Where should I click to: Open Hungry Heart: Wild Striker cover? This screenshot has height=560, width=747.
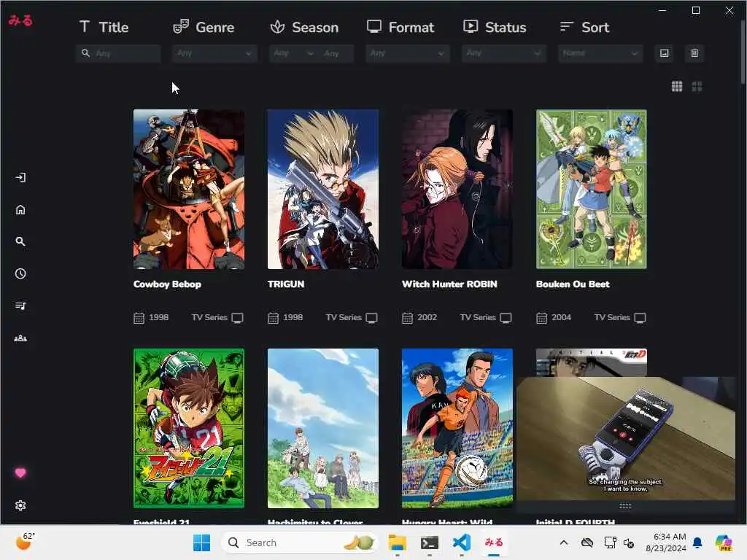coord(457,428)
